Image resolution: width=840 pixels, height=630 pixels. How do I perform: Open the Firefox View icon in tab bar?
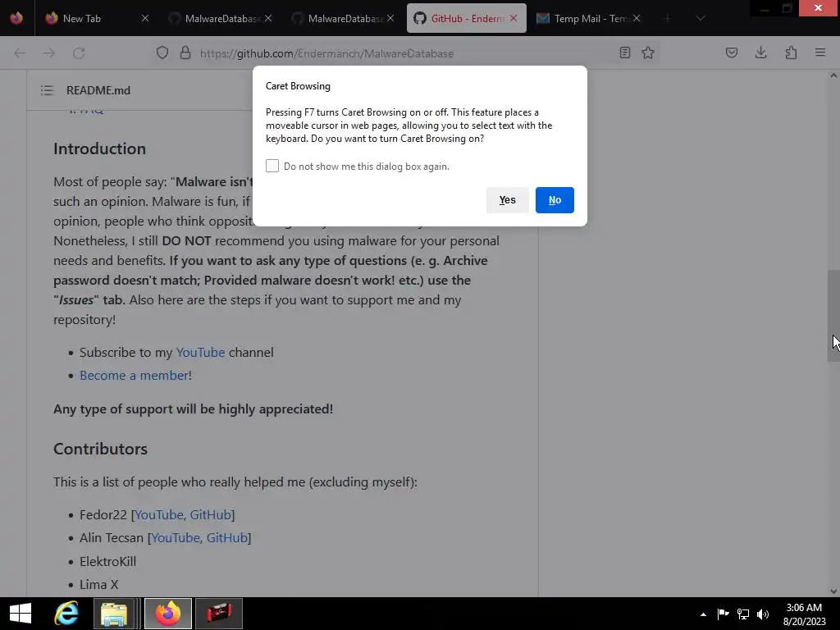coord(16,18)
